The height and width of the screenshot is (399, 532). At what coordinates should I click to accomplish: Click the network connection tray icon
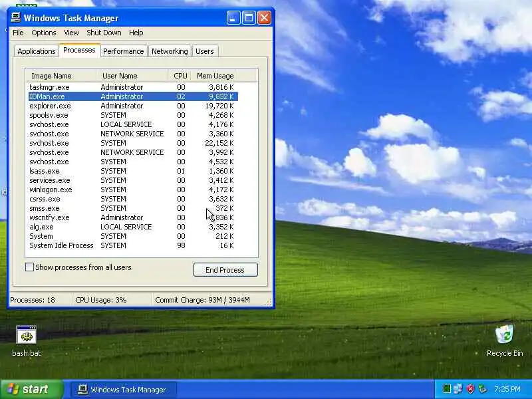(x=458, y=389)
